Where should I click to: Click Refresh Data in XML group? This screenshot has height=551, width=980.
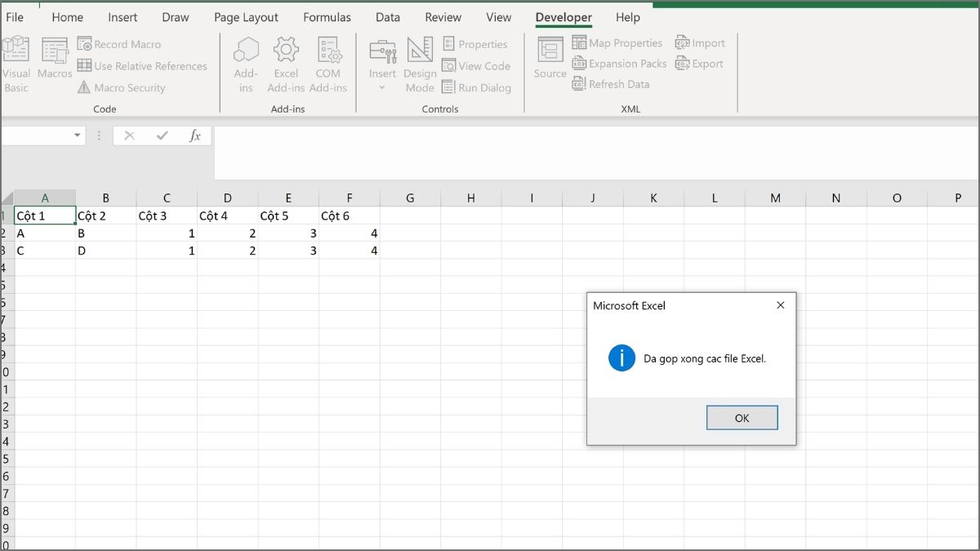point(611,84)
